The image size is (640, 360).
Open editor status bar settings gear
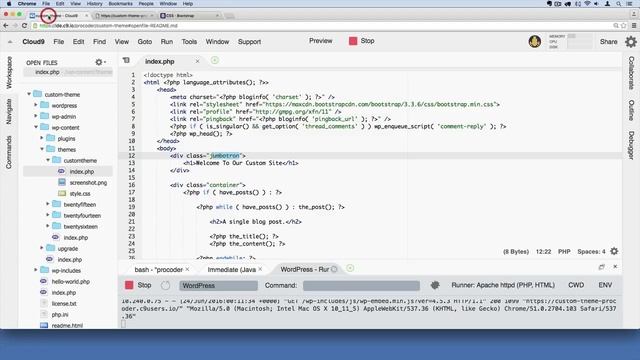[614, 251]
